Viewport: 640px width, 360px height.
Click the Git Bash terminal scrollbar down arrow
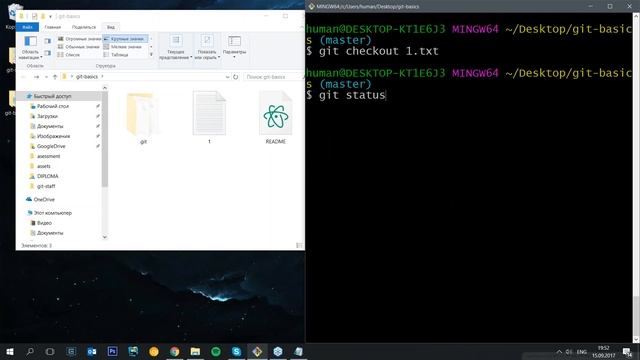point(636,339)
